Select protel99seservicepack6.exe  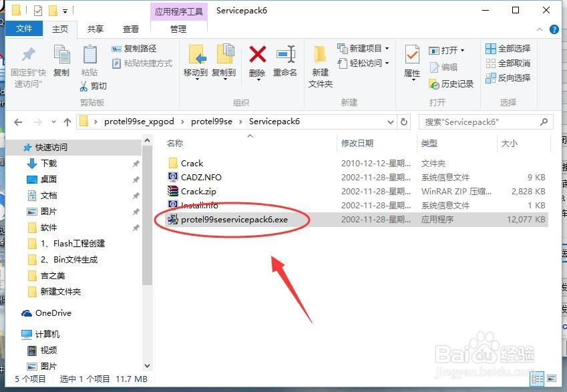pyautogui.click(x=356, y=220)
